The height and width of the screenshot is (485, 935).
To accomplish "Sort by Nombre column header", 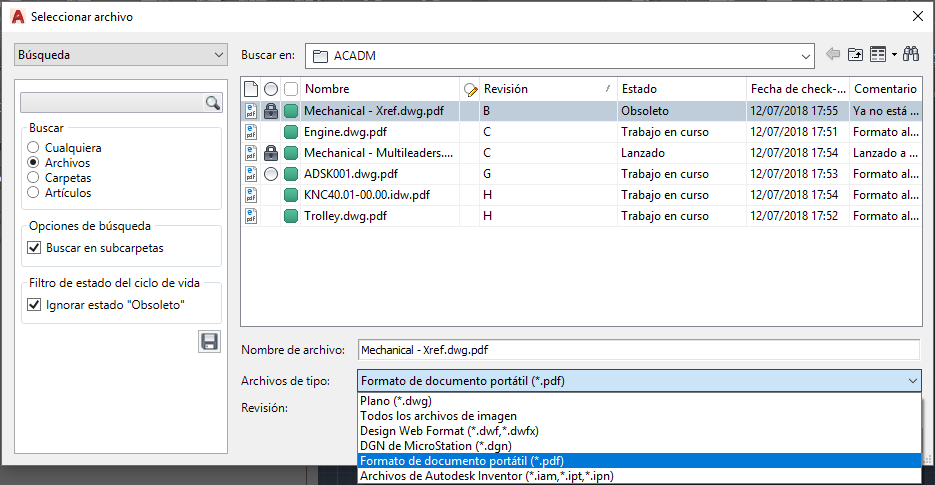I will [380, 89].
